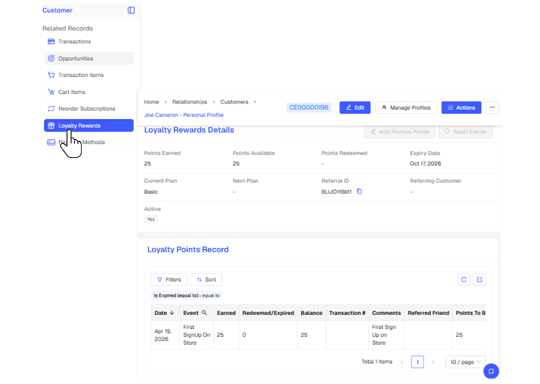The image size is (540, 384).
Task: Click the Transaction Items cart icon
Action: click(x=51, y=75)
